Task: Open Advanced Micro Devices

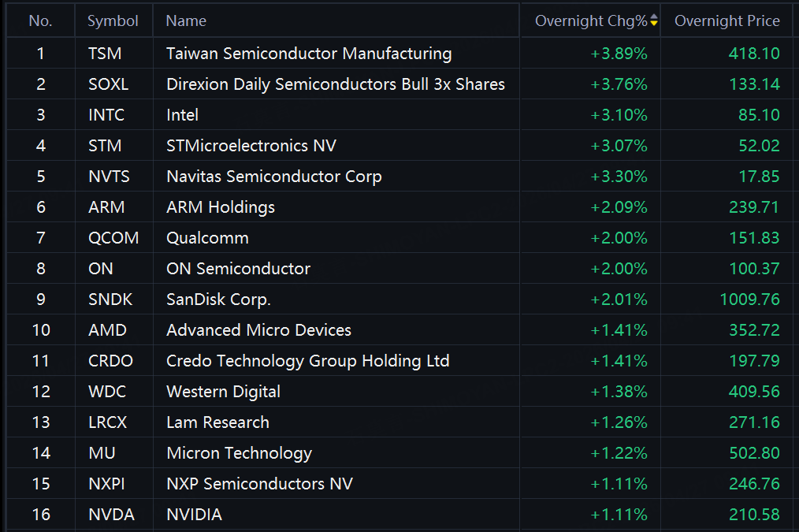Action: 258,330
